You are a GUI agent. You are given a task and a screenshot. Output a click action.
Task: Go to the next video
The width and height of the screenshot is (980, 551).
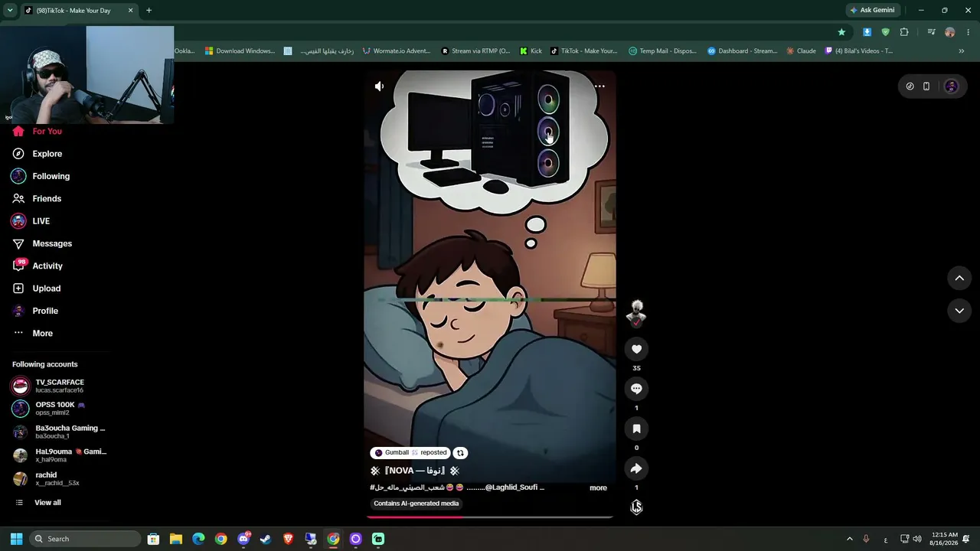959,311
